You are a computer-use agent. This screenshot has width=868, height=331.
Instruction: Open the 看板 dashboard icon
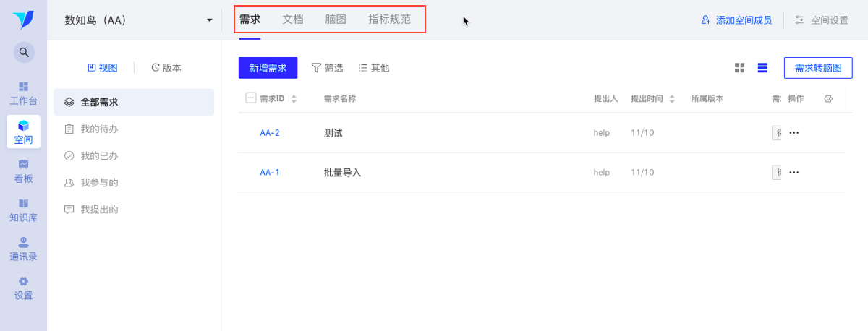click(23, 164)
